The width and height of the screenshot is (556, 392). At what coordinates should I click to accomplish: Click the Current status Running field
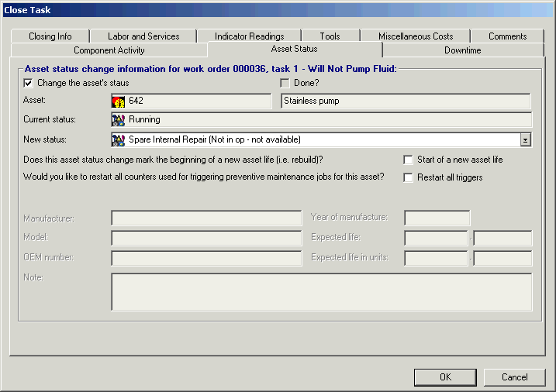click(321, 119)
